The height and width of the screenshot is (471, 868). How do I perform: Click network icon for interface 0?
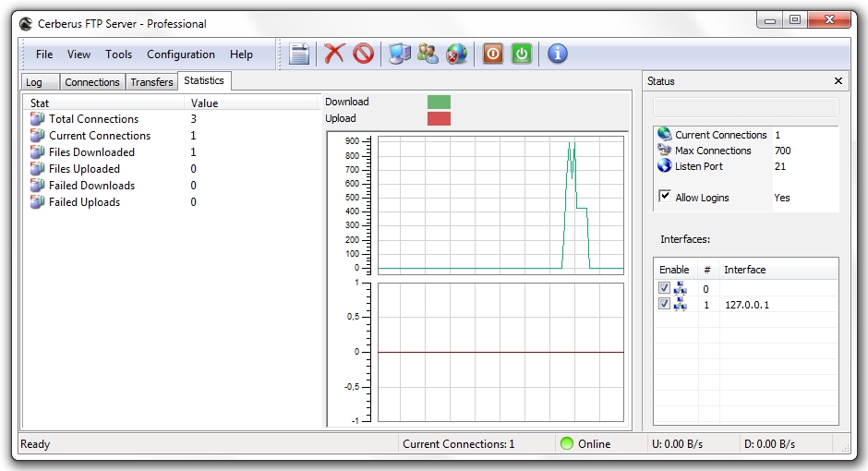pyautogui.click(x=681, y=288)
